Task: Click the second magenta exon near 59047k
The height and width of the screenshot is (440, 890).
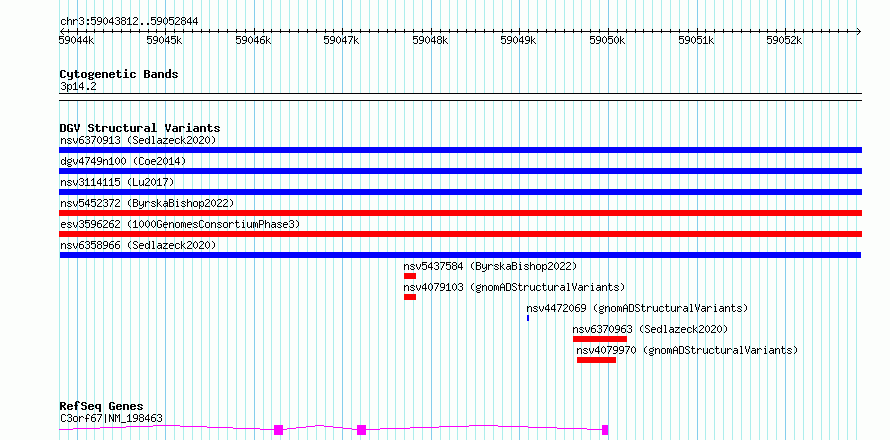Action: (x=362, y=430)
